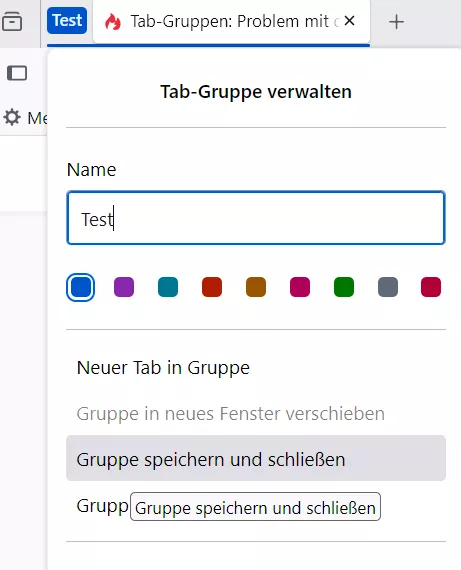
Task: Choose the blue group color
Action: click(x=80, y=287)
